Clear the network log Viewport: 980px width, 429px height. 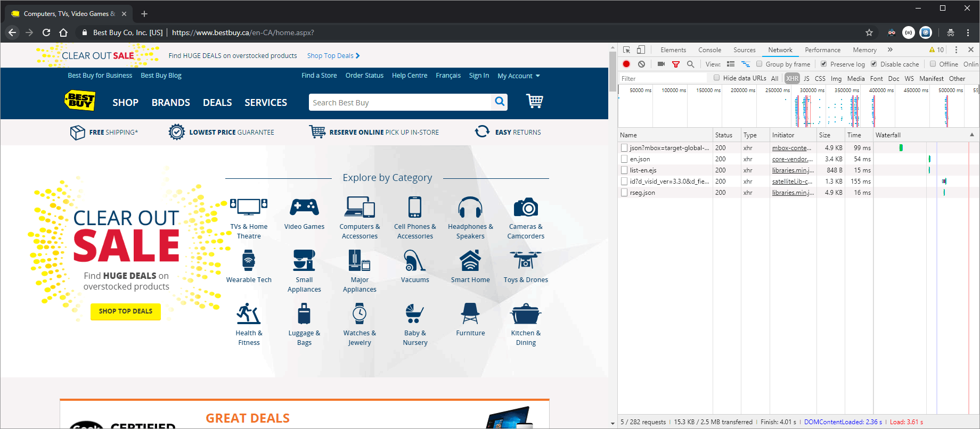pos(642,64)
